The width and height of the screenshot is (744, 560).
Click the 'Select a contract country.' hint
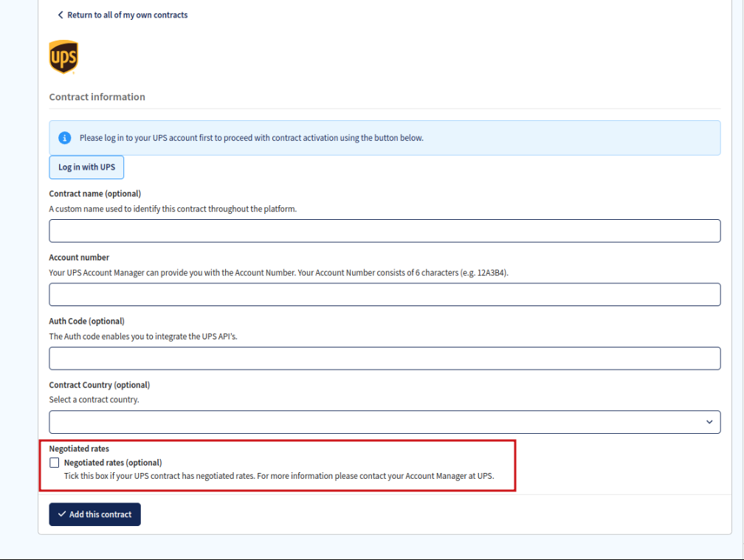coord(94,400)
